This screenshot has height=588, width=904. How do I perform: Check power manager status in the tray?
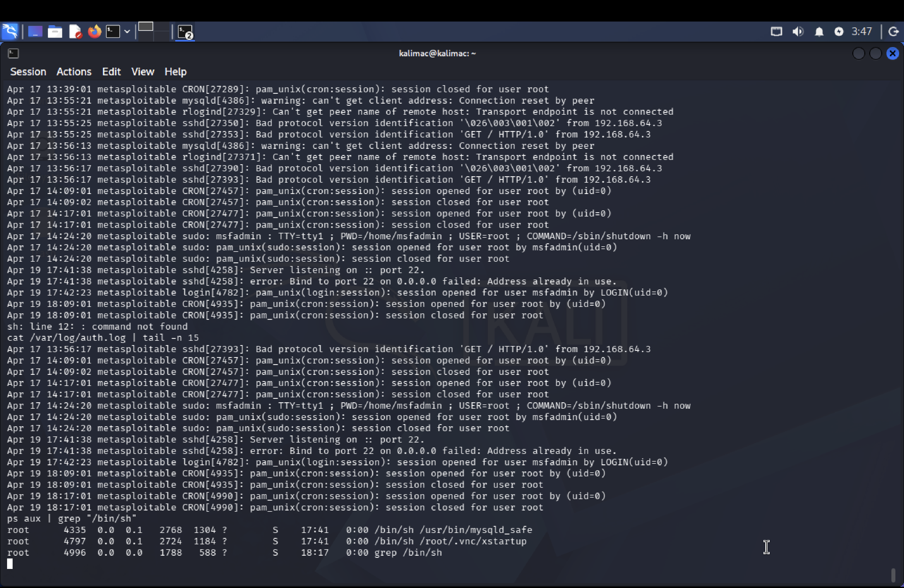tap(839, 32)
